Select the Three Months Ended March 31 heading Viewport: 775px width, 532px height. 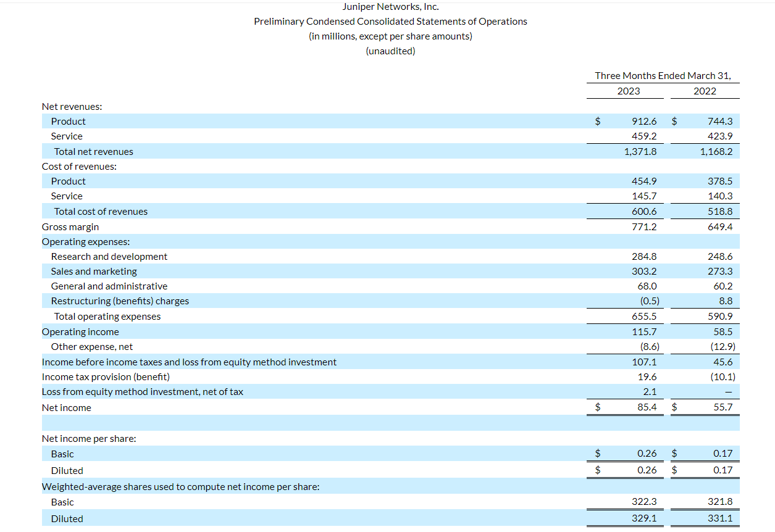click(663, 75)
